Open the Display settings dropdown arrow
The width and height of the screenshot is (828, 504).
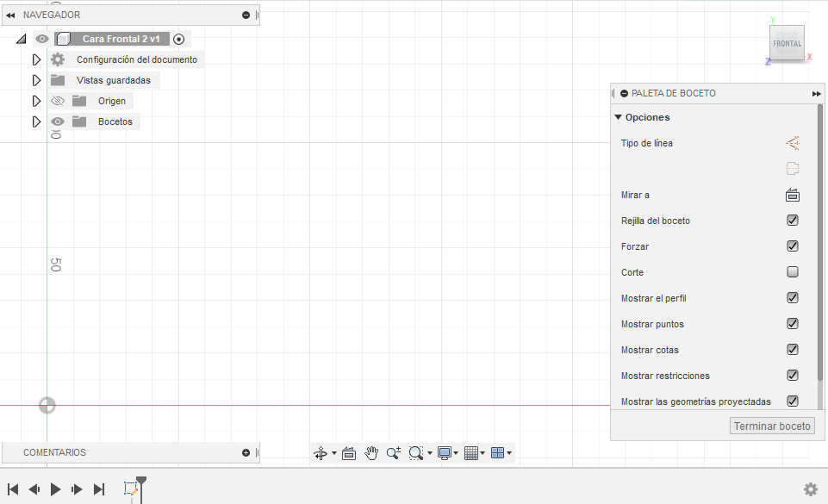point(456,453)
